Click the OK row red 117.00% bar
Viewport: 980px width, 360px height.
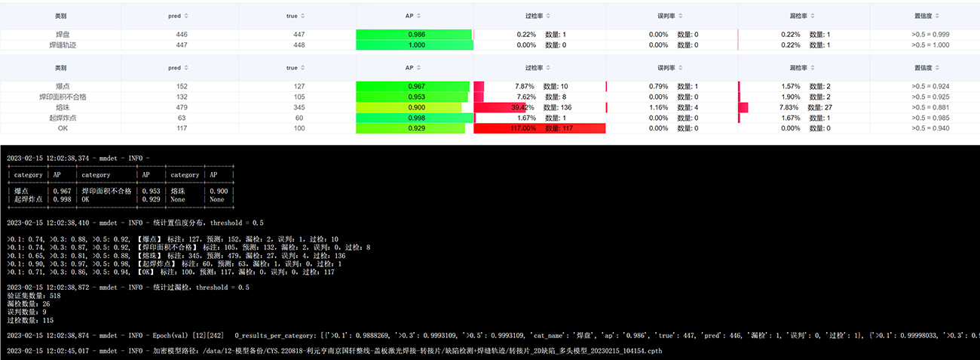point(539,129)
